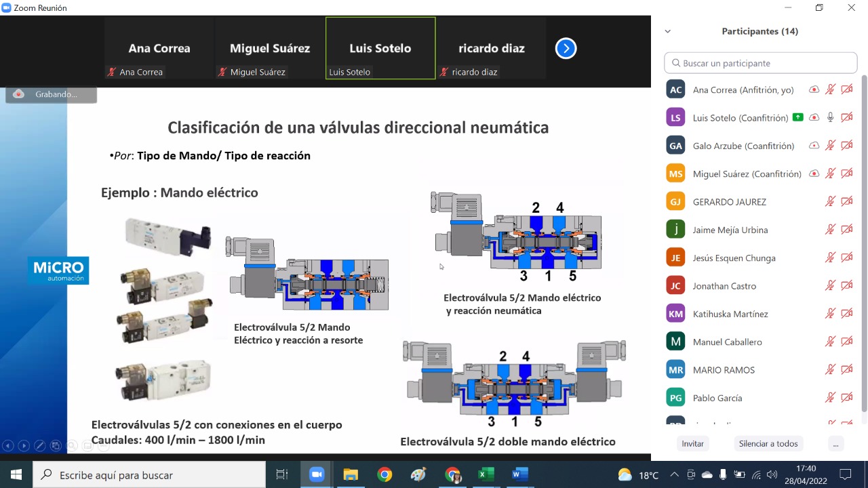Toggle GERARDO JAUREZ's camera-off icon
Screen dimensions: 868x488
(x=846, y=202)
